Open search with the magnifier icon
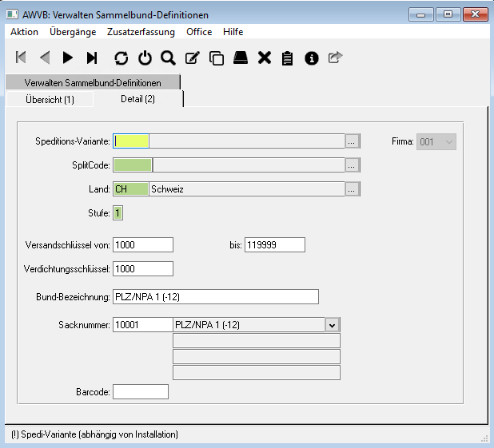This screenshot has width=494, height=448. (168, 57)
